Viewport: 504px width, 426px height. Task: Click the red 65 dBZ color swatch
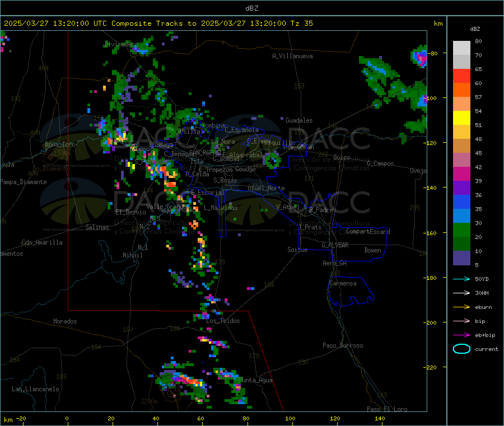click(461, 76)
